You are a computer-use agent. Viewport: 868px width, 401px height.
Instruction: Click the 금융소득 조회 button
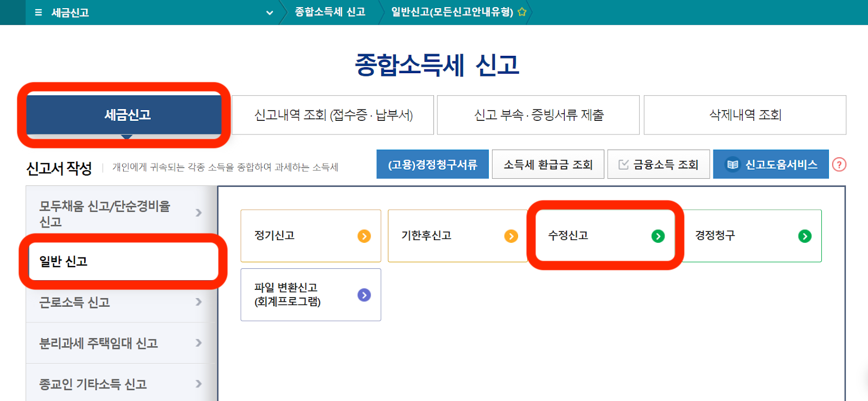(659, 164)
